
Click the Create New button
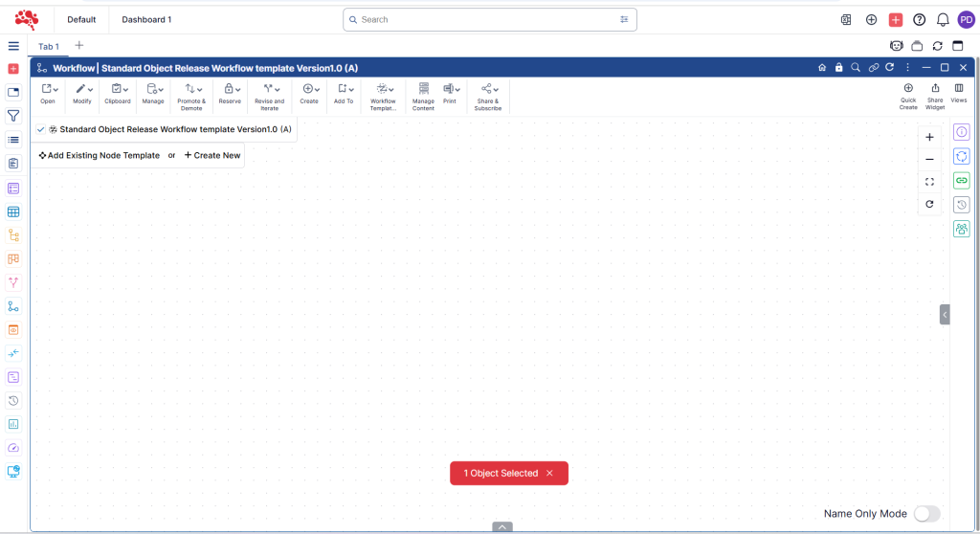[212, 155]
